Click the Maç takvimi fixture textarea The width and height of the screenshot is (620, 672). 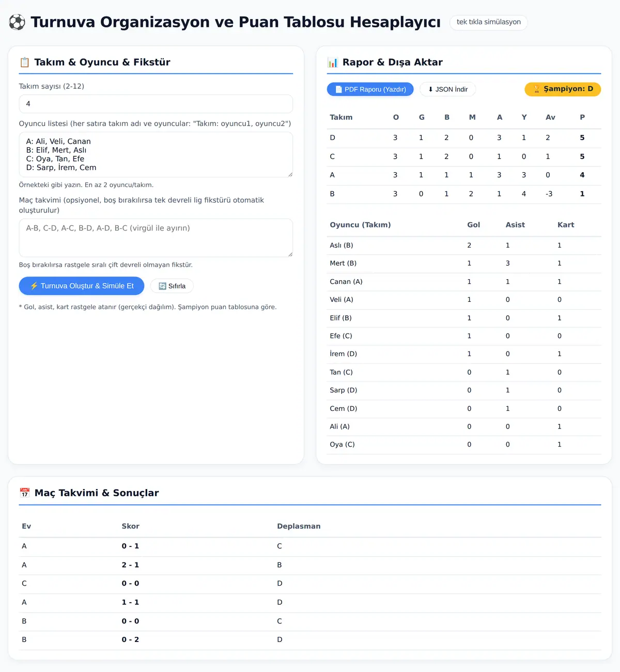[x=156, y=238]
